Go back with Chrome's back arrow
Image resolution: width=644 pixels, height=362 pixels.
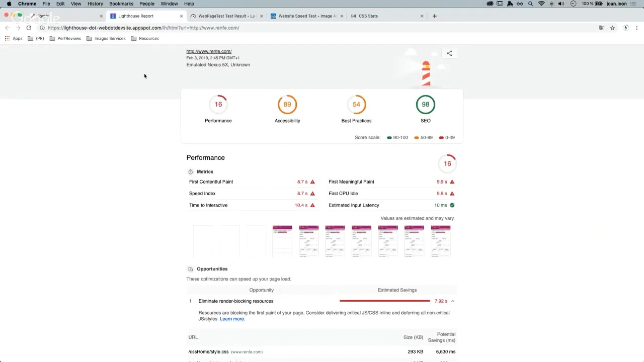point(7,28)
